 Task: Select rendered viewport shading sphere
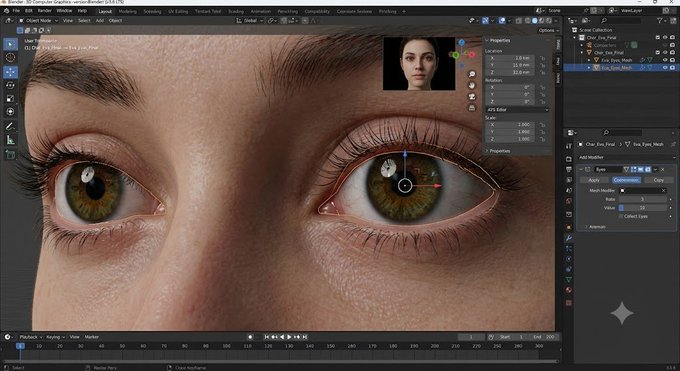pos(548,20)
